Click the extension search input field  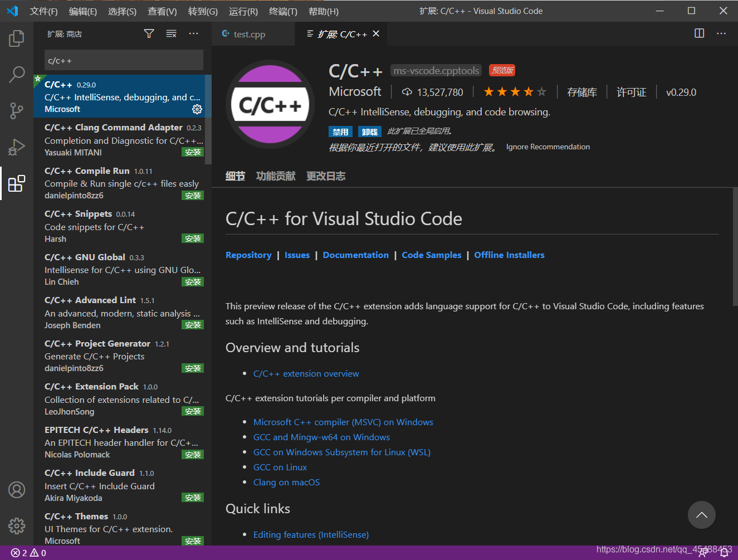[x=124, y=60]
